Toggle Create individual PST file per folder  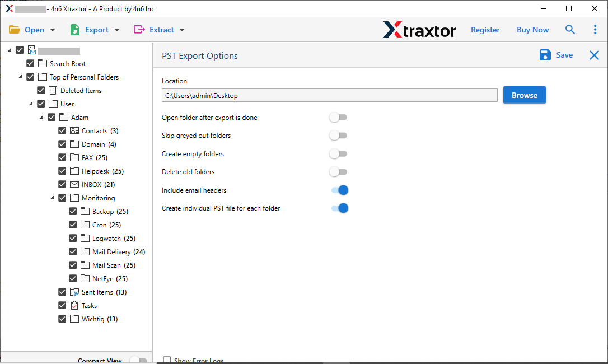tap(340, 208)
